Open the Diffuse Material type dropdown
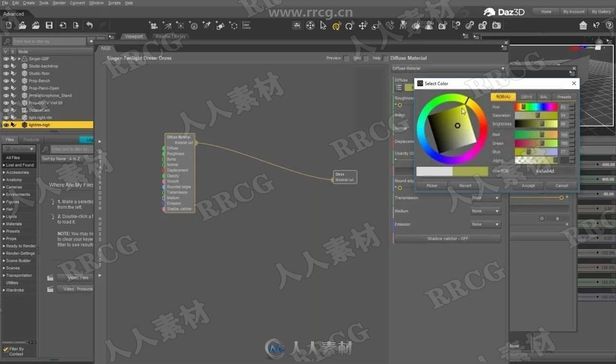This screenshot has height=364, width=616. tap(448, 69)
